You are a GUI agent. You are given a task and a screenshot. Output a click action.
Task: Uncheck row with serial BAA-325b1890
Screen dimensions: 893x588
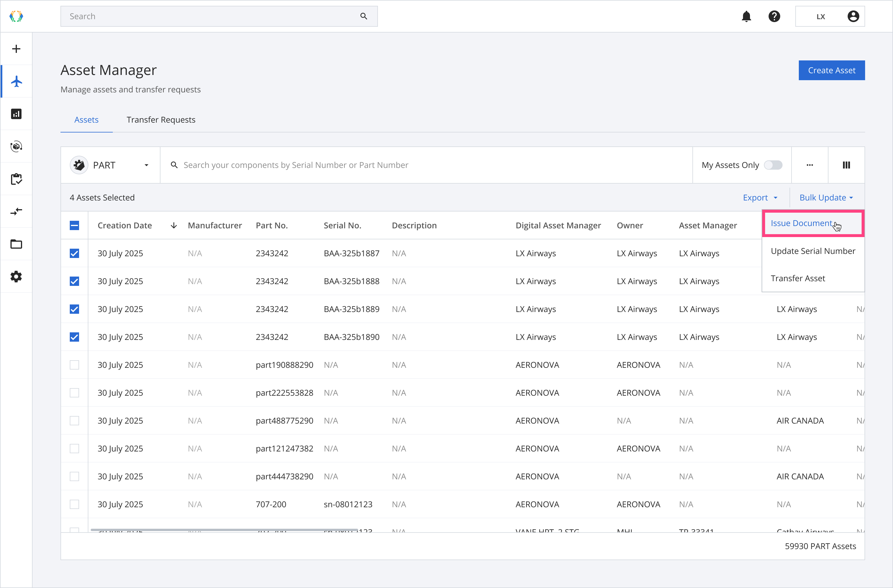(x=74, y=337)
